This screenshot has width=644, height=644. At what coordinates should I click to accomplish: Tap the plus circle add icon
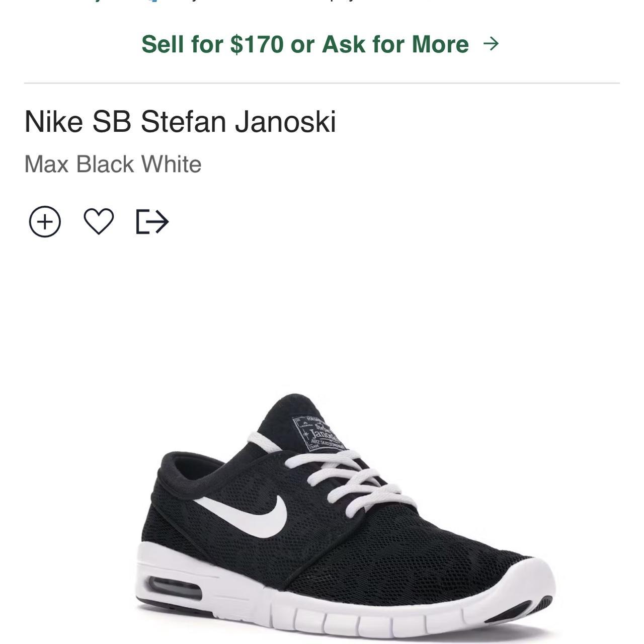45,222
